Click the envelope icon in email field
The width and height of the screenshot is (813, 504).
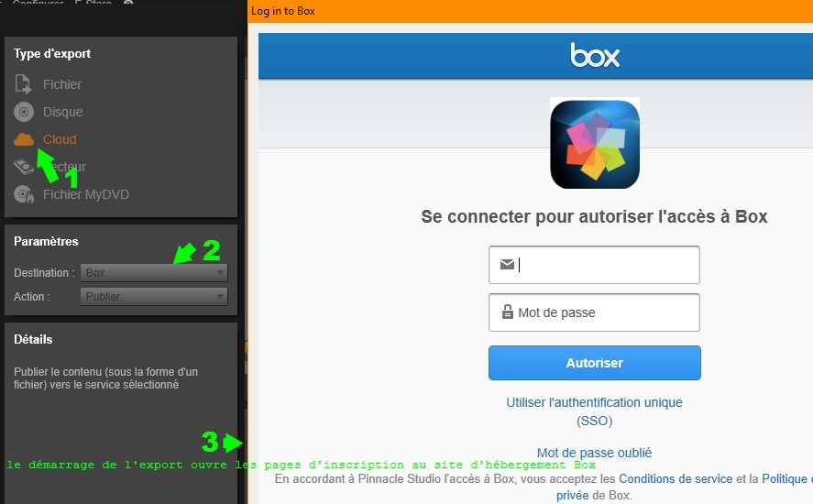tap(507, 265)
